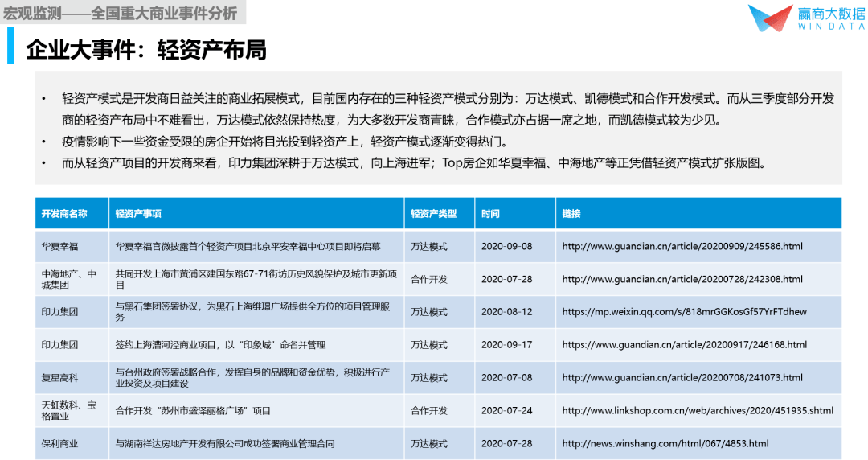Open the news.winshang.com 4853 link

(665, 443)
